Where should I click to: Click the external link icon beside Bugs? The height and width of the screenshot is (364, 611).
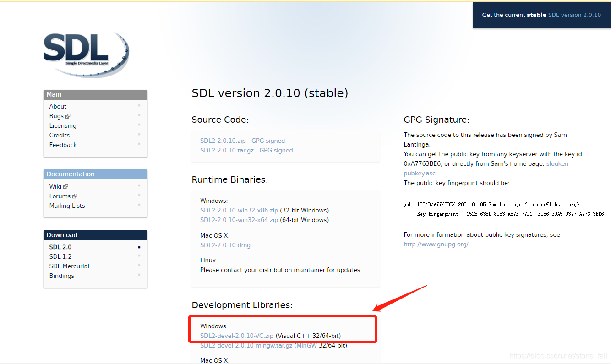pos(68,116)
